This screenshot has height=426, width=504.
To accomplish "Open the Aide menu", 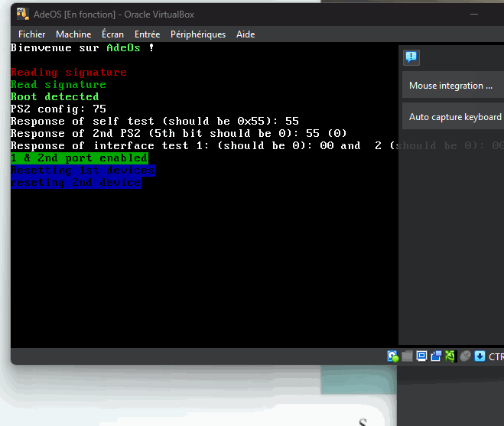I will [x=245, y=34].
